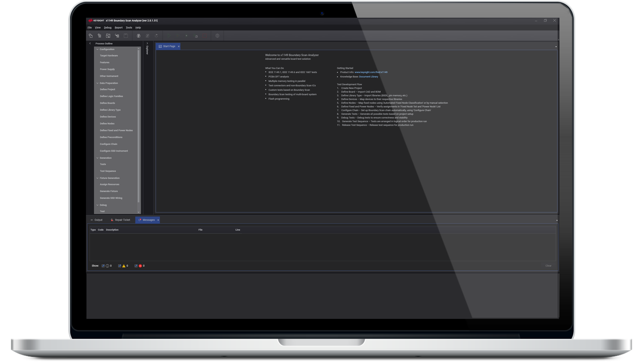
Task: Click the connect hardware plug icon
Action: (138, 36)
